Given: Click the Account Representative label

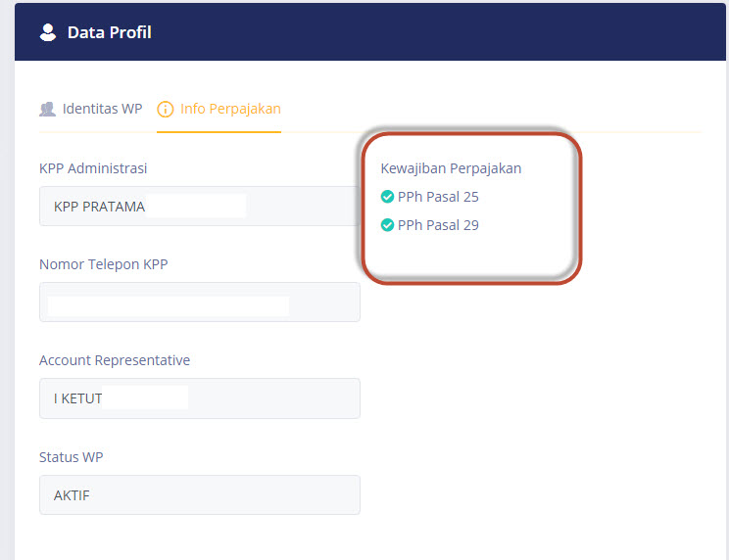Looking at the screenshot, I should 115,360.
